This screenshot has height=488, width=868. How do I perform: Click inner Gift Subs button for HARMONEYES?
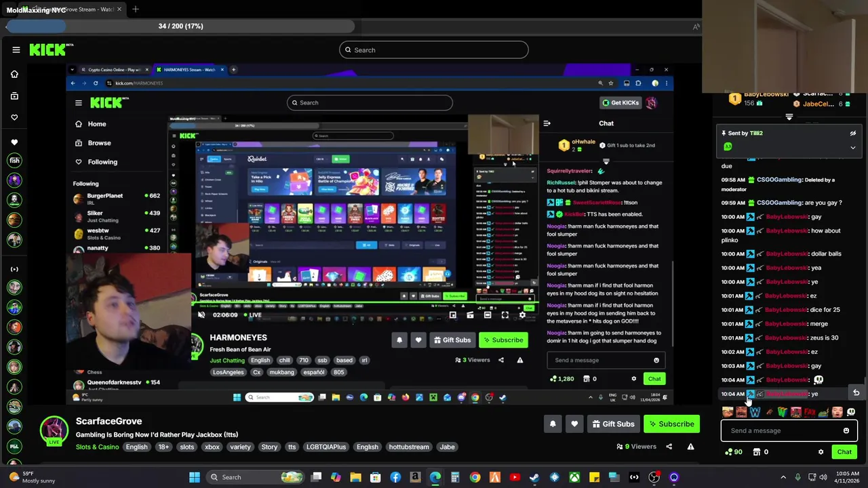[452, 340]
